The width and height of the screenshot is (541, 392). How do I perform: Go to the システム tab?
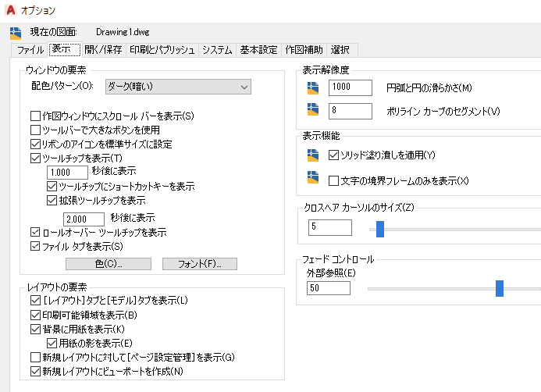[x=217, y=50]
